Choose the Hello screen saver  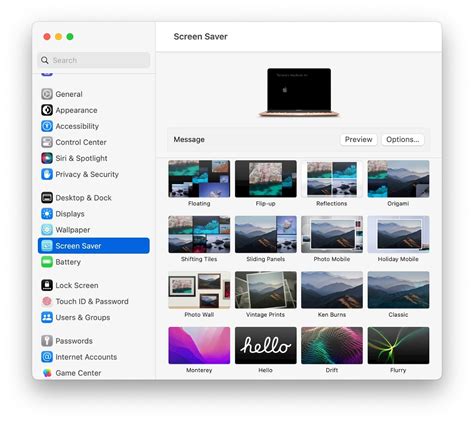click(x=266, y=345)
